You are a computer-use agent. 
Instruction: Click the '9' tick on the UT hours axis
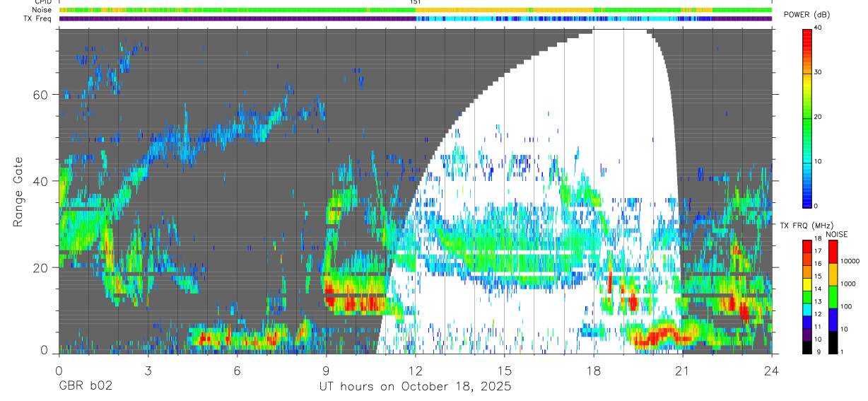coord(327,370)
